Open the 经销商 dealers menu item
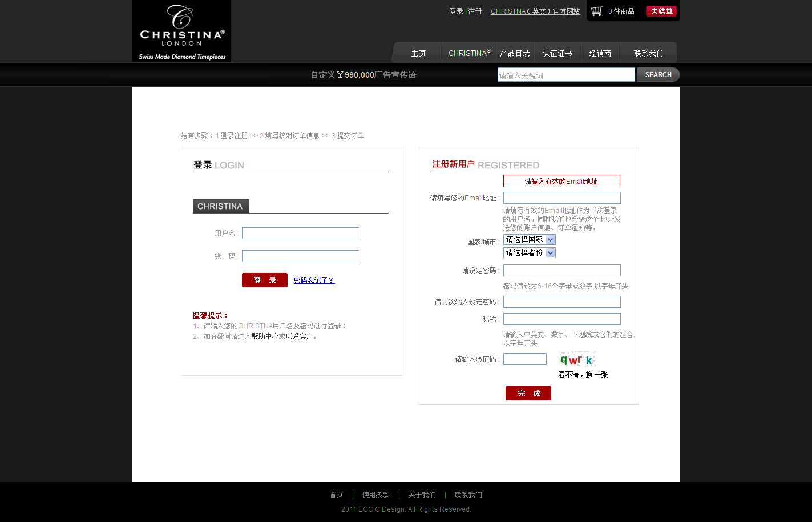Screen dimensions: 812x522 600,53
